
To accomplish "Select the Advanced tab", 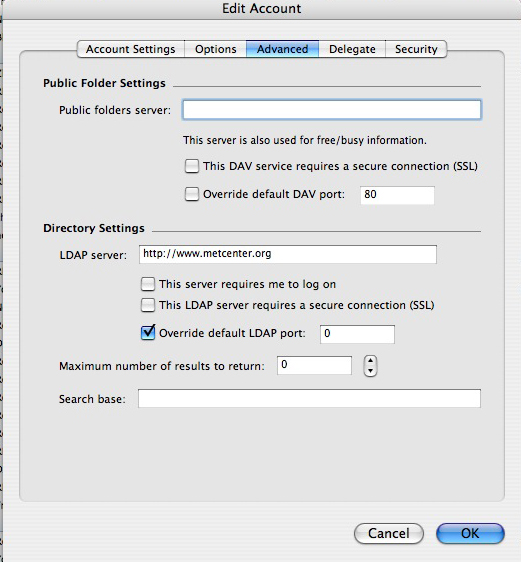I will pyautogui.click(x=282, y=49).
